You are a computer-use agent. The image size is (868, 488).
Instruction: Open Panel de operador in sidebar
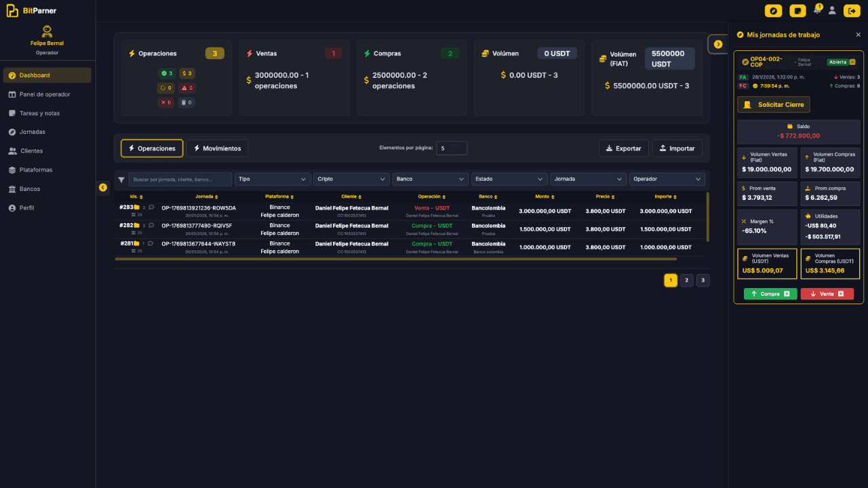(x=47, y=94)
